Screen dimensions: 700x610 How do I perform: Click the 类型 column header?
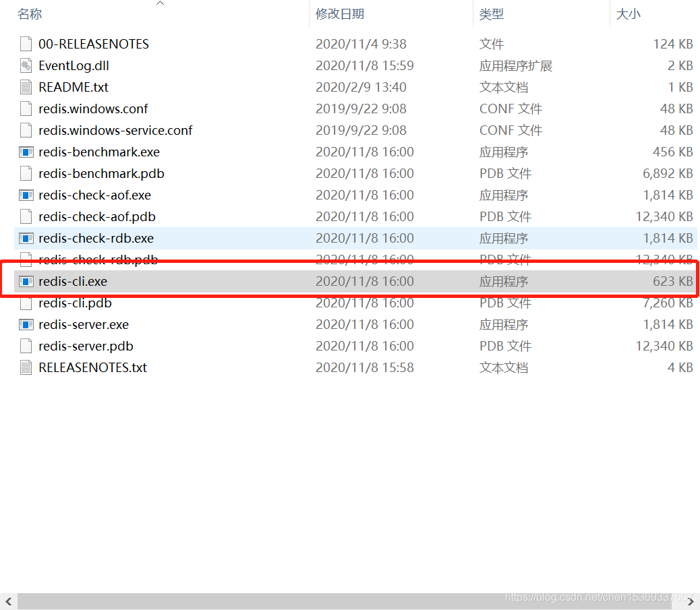(x=491, y=14)
